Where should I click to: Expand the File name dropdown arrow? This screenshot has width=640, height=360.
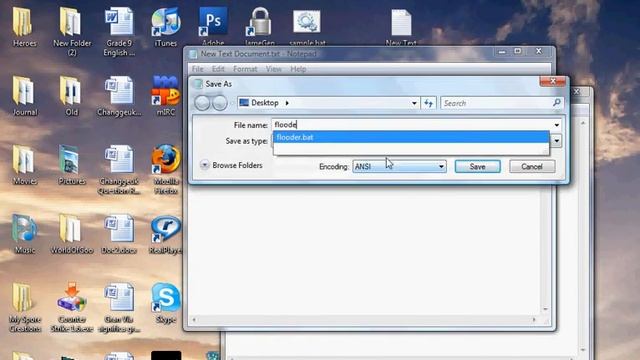click(557, 125)
